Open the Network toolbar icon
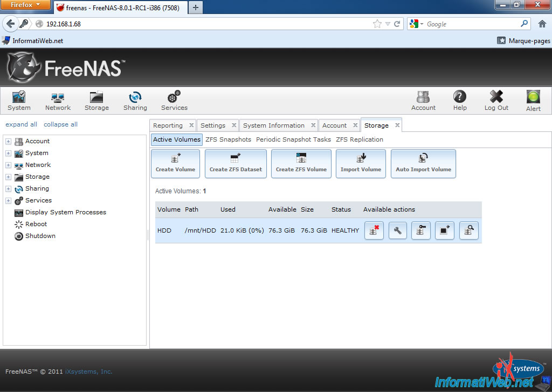This screenshot has height=392, width=552. coord(58,101)
